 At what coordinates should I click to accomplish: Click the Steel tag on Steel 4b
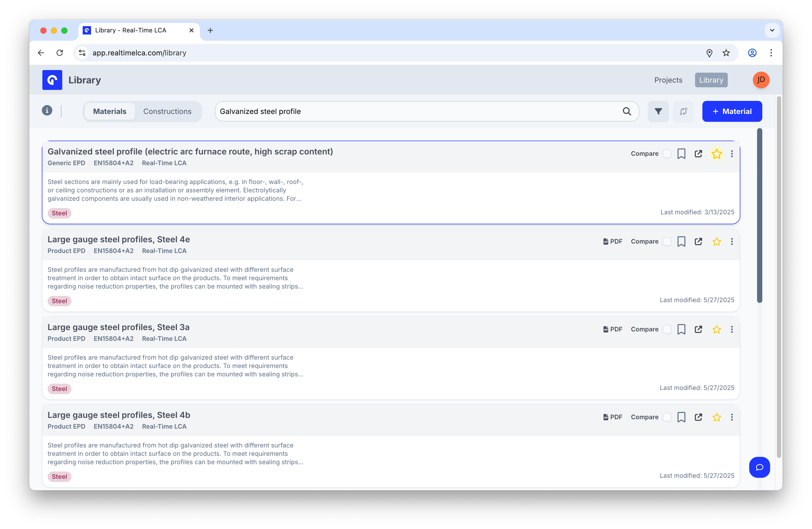(59, 477)
